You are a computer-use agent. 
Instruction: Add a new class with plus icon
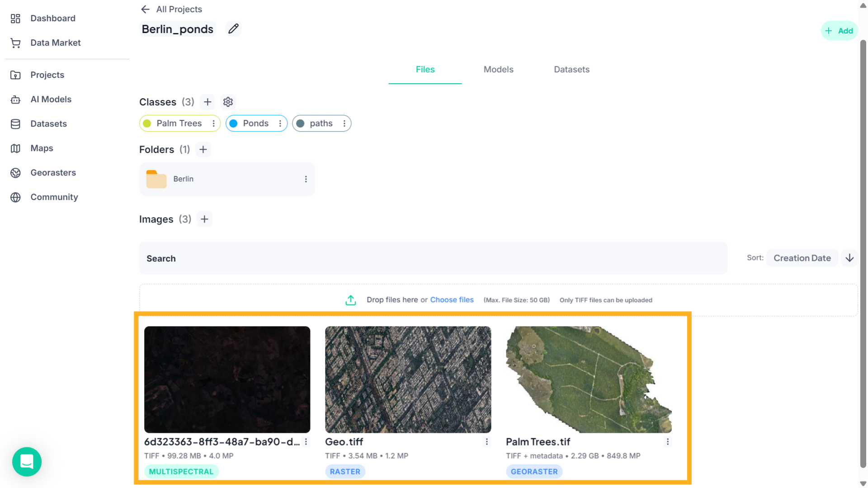point(208,102)
